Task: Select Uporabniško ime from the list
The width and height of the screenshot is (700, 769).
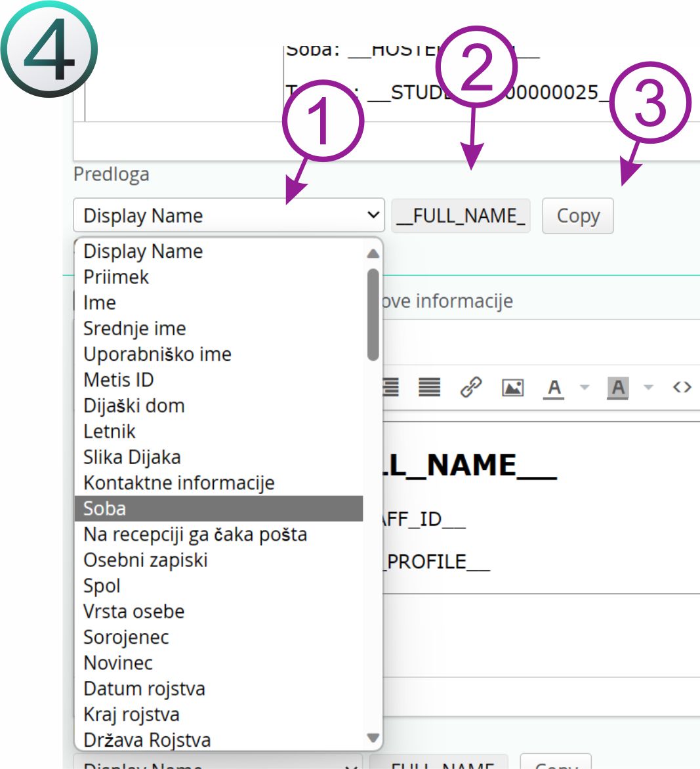Action: tap(157, 354)
